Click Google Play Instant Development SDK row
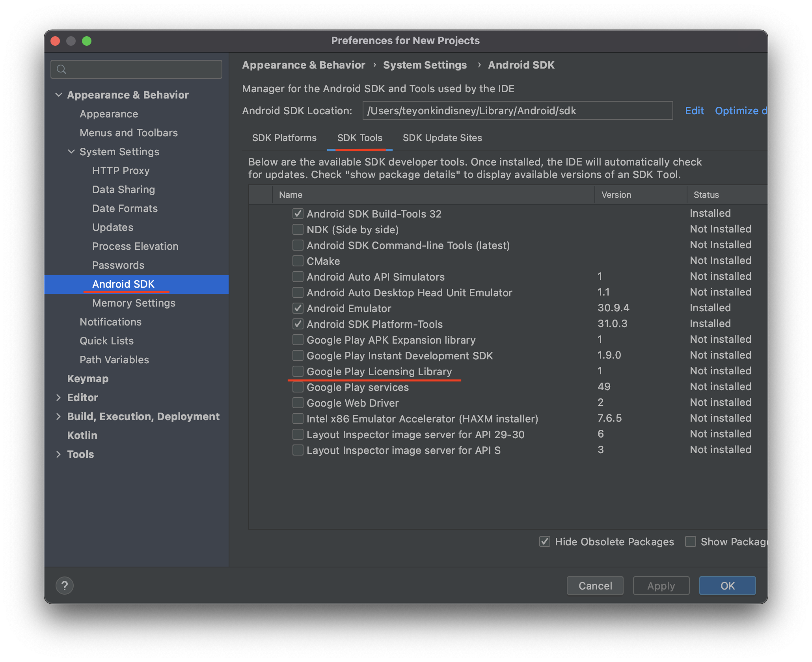Image resolution: width=812 pixels, height=662 pixels. pos(508,355)
